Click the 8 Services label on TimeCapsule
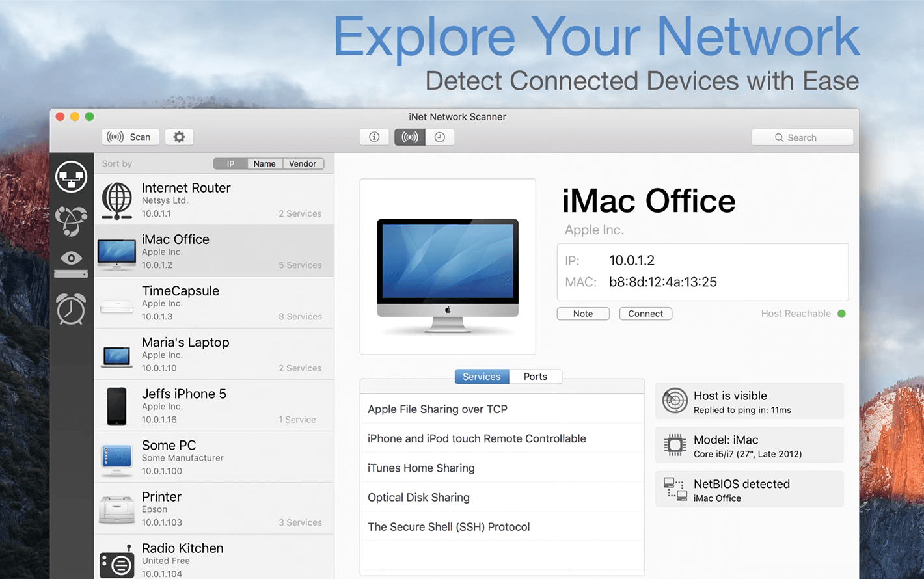Screen dimensions: 924x579 300,317
